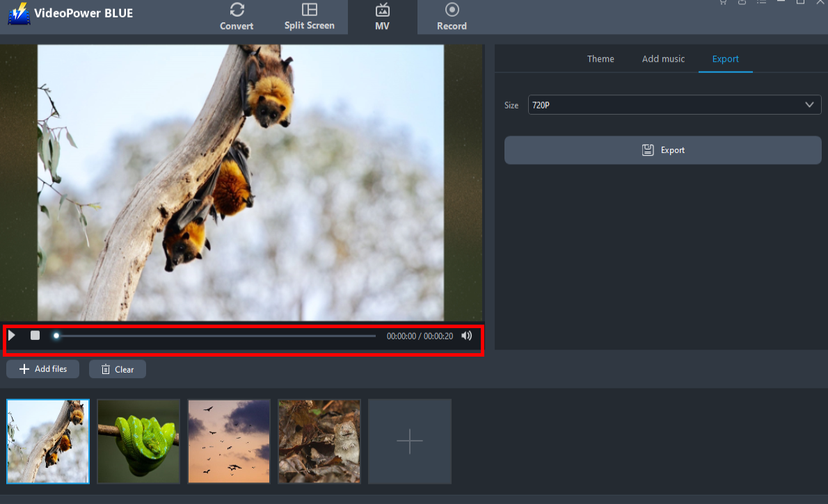
Task: Click the empty plus tile to add media
Action: [410, 441]
